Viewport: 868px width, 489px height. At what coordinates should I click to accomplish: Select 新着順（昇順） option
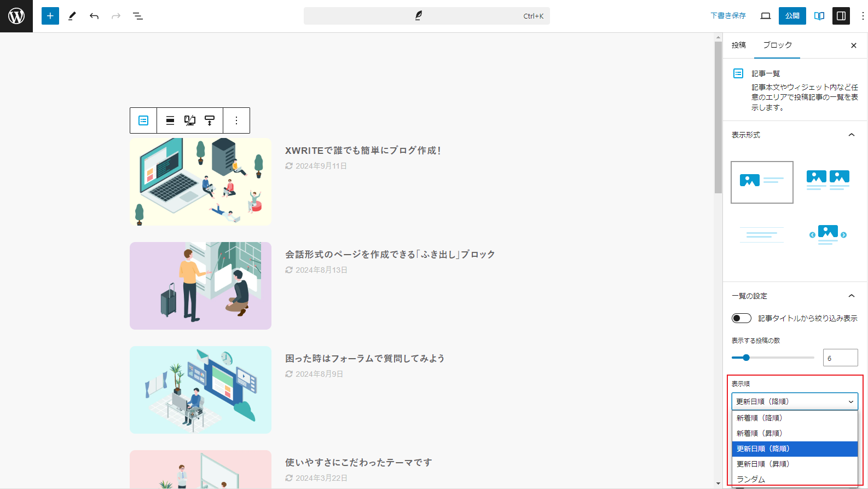click(795, 433)
